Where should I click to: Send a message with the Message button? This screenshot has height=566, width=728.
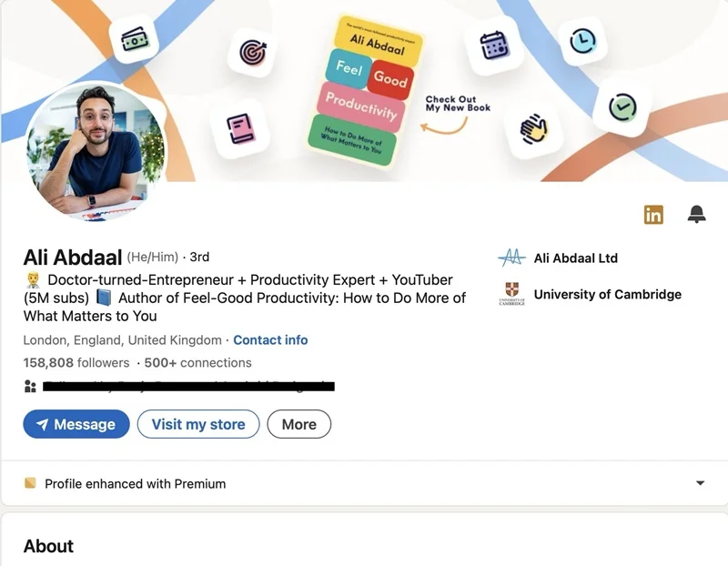[76, 424]
